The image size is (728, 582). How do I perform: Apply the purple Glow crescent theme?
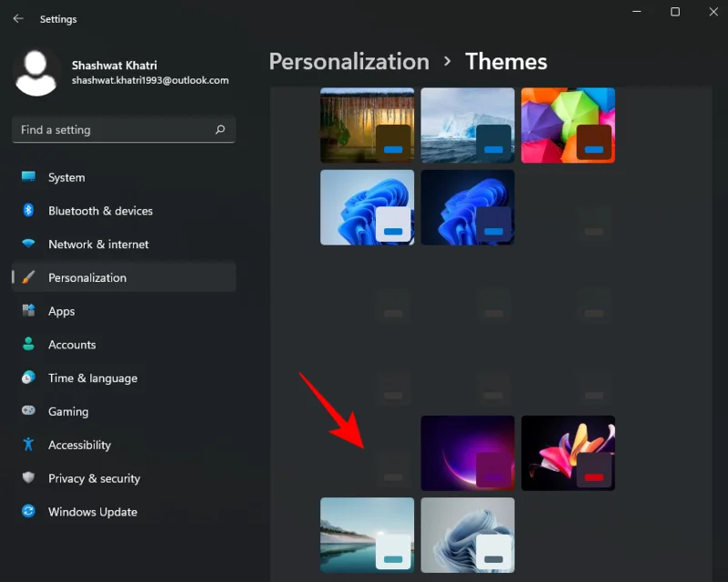(468, 453)
